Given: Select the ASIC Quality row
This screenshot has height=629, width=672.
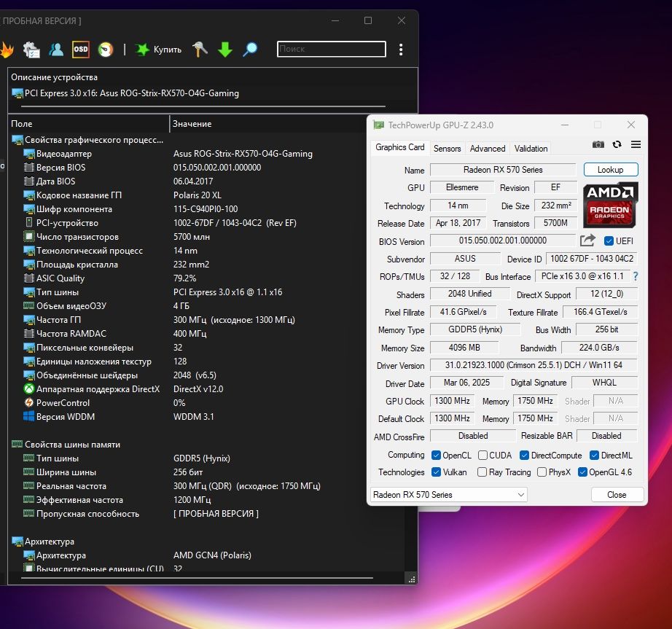Looking at the screenshot, I should pyautogui.click(x=187, y=278).
